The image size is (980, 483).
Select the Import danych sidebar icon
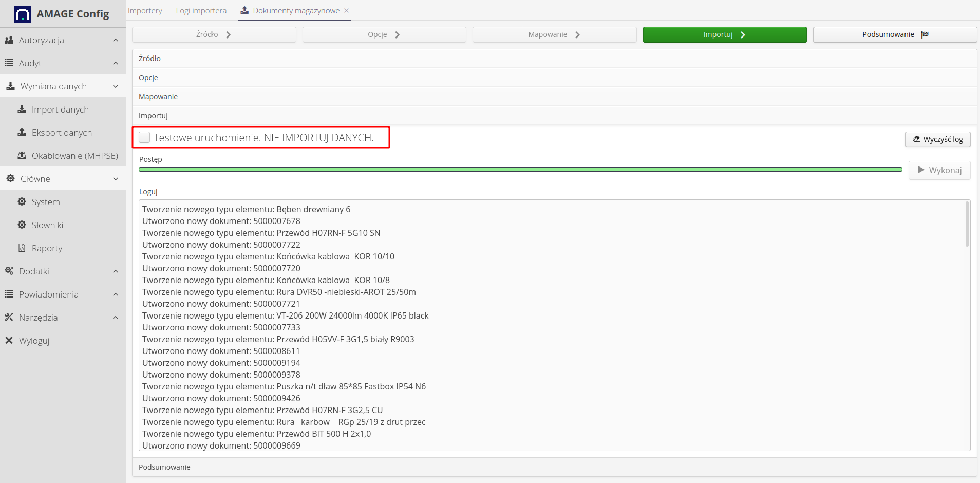pyautogui.click(x=22, y=109)
